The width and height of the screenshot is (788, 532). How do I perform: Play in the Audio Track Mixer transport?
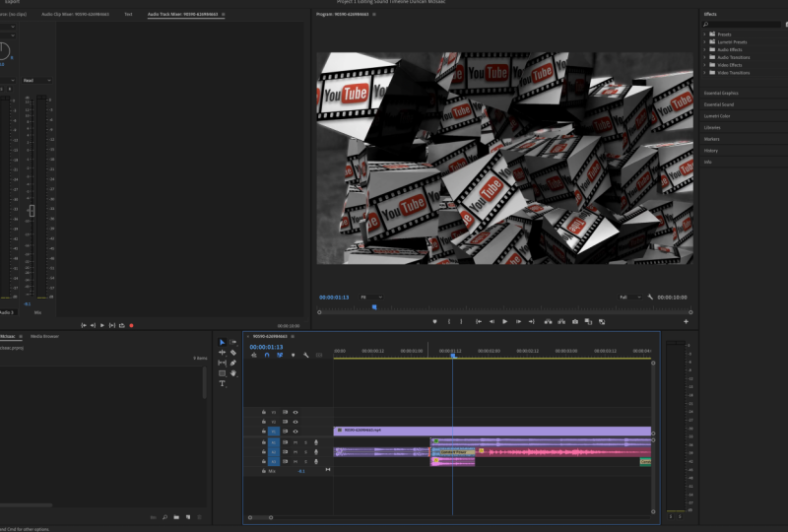click(x=102, y=325)
